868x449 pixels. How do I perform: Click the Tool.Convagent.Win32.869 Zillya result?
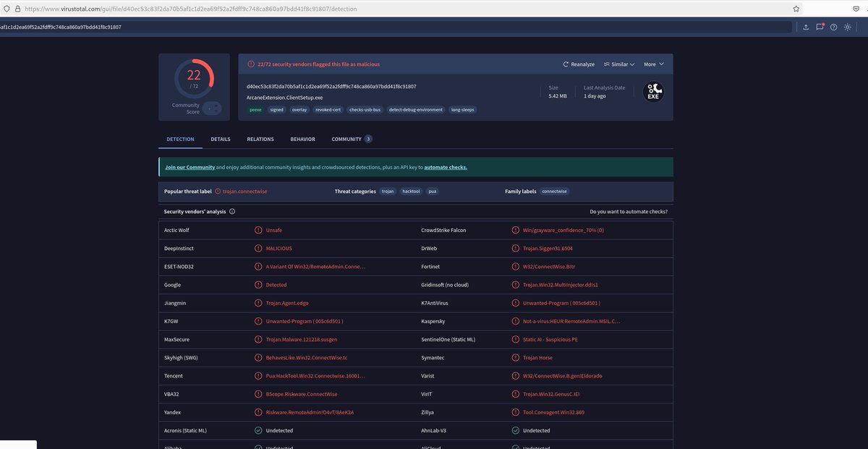(x=553, y=412)
